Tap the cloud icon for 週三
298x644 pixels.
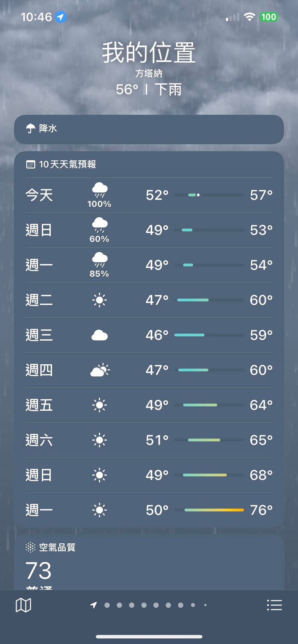99,335
